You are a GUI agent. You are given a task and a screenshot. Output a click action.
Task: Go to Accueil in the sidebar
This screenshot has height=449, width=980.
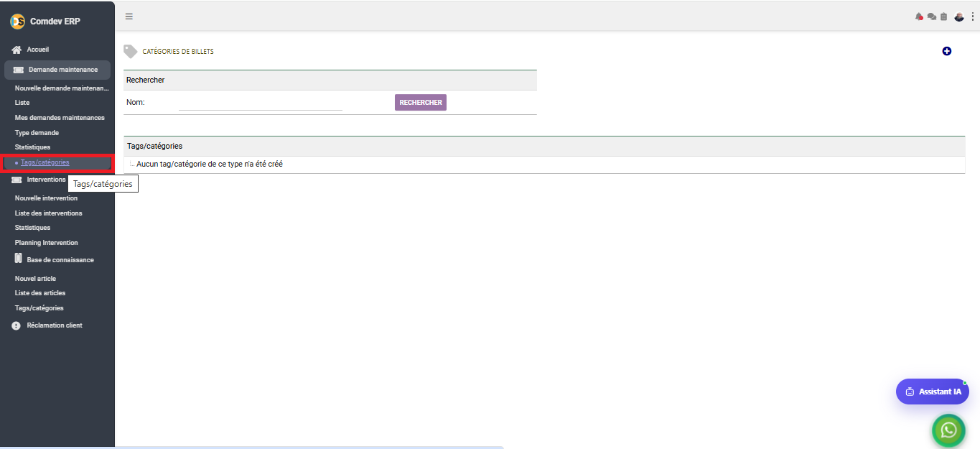pos(37,50)
